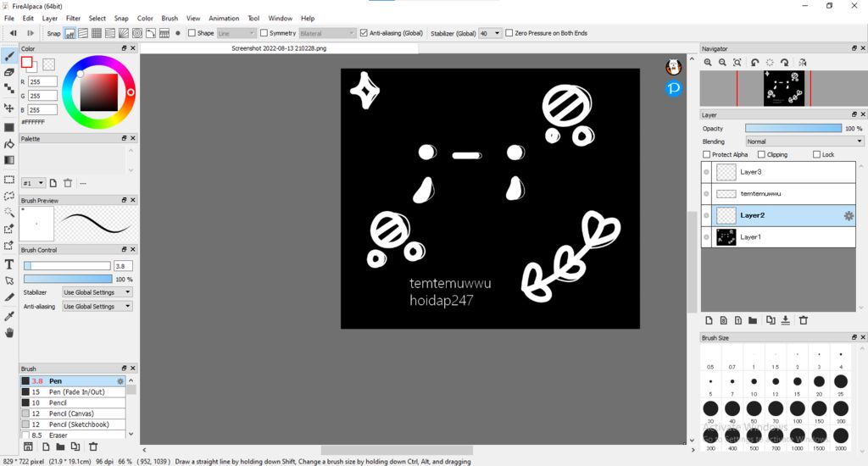
Task: Open the Window menu
Action: (x=280, y=19)
